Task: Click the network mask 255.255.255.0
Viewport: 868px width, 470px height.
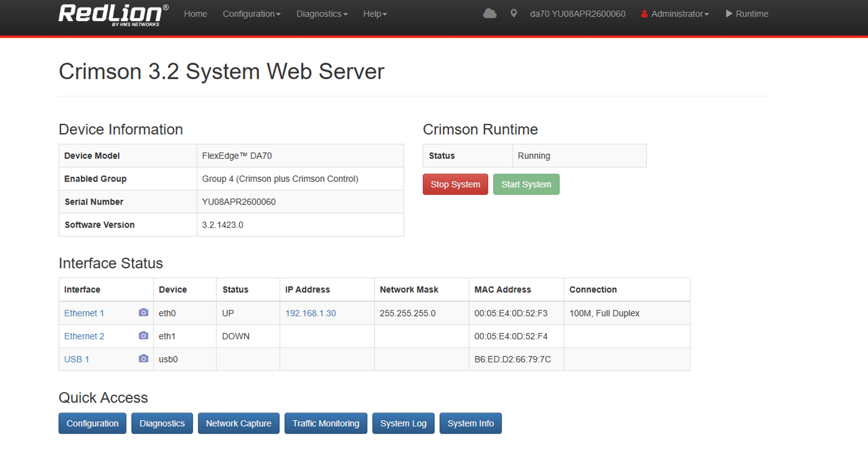Action: (408, 313)
